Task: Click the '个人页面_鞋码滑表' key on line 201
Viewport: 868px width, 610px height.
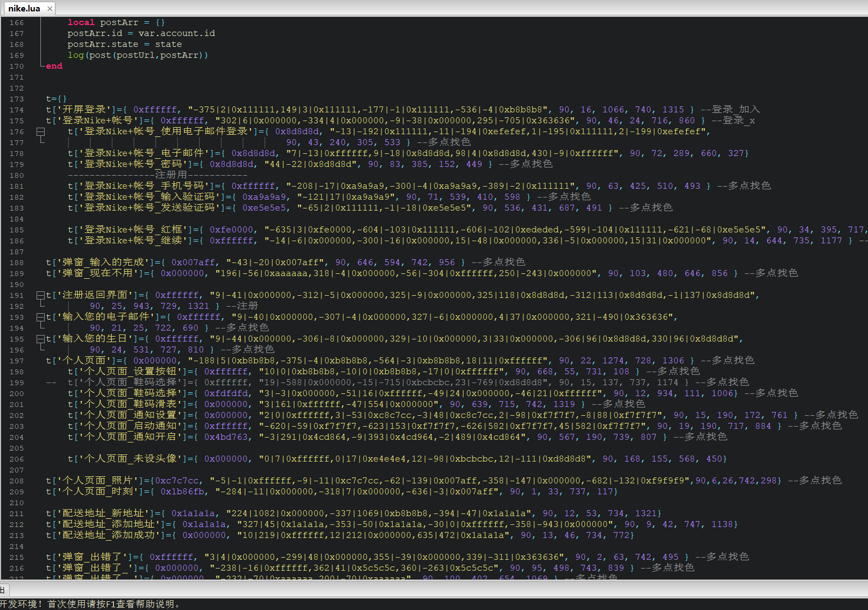Action: (130, 404)
